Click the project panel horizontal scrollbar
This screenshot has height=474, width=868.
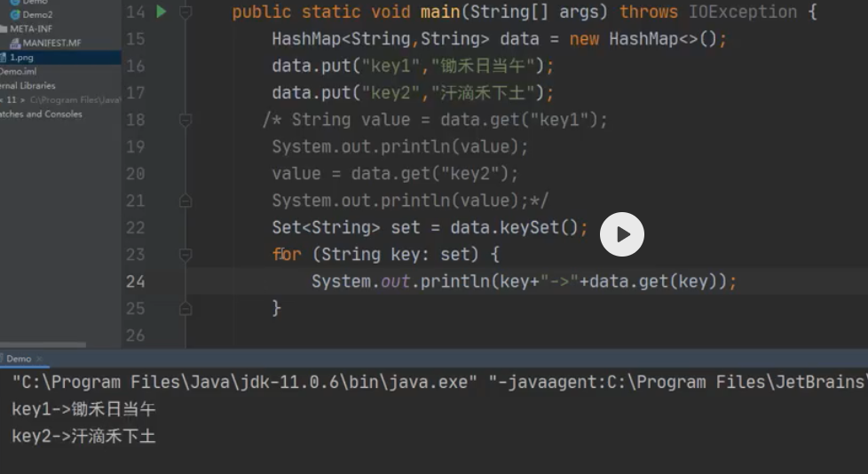click(x=43, y=344)
